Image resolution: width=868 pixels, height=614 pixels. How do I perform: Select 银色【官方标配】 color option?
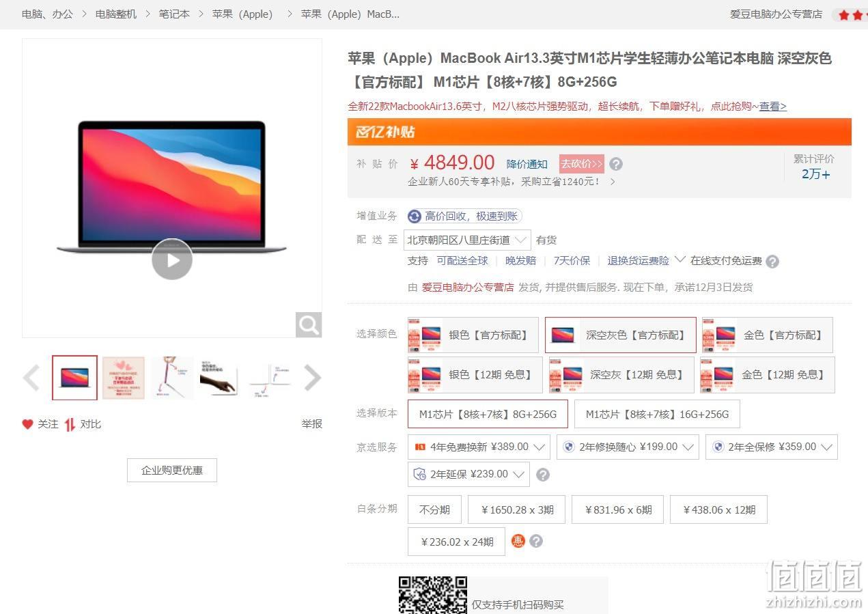[x=473, y=335]
